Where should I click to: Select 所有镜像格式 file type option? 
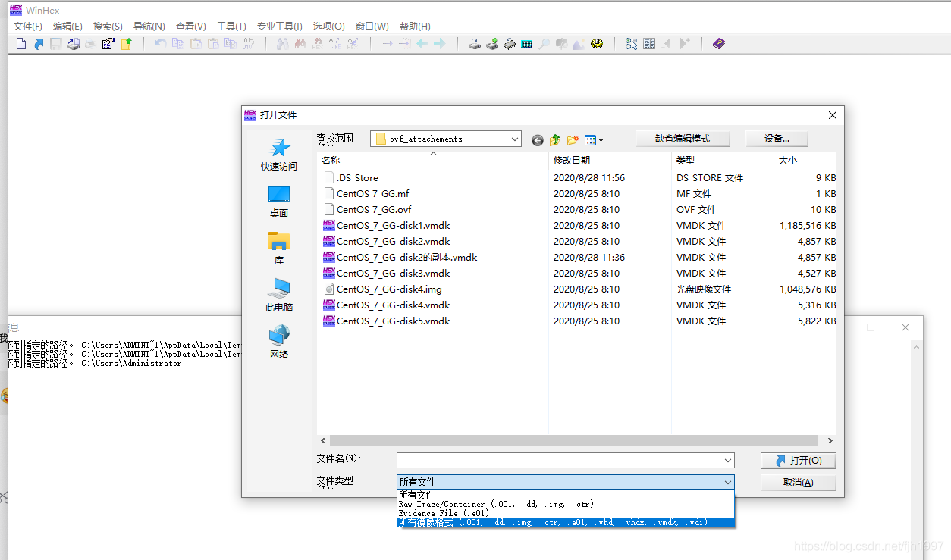pyautogui.click(x=566, y=522)
